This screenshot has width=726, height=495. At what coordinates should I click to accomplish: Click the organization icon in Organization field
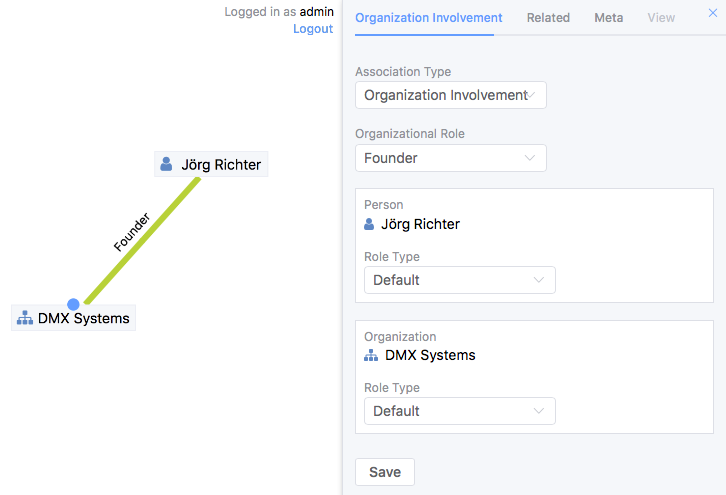click(x=371, y=355)
